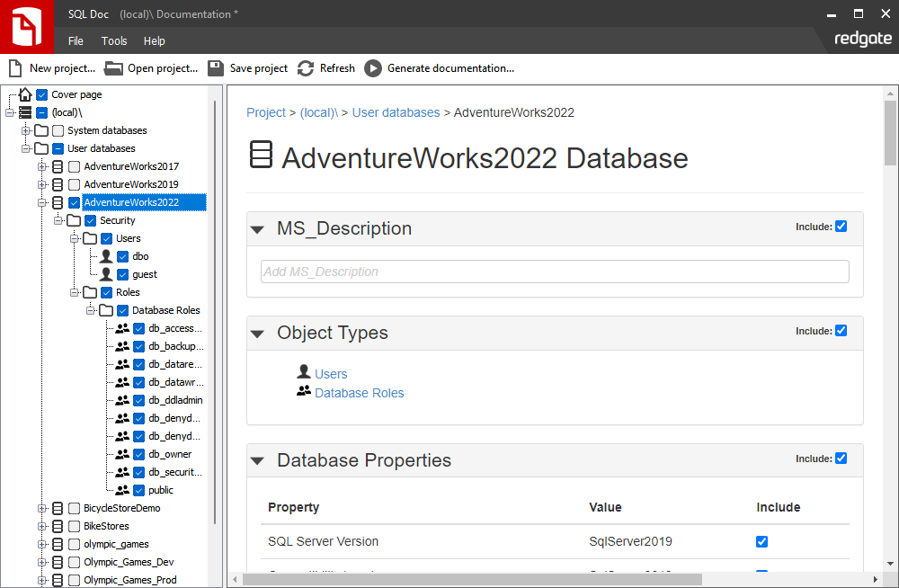899x588 pixels.
Task: Expand the System databases tree node
Action: pyautogui.click(x=26, y=130)
